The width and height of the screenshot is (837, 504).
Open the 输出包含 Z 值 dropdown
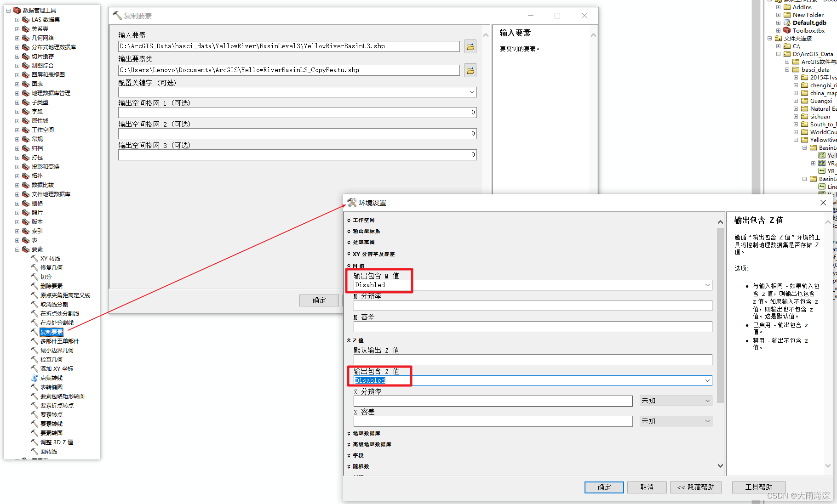(x=707, y=380)
